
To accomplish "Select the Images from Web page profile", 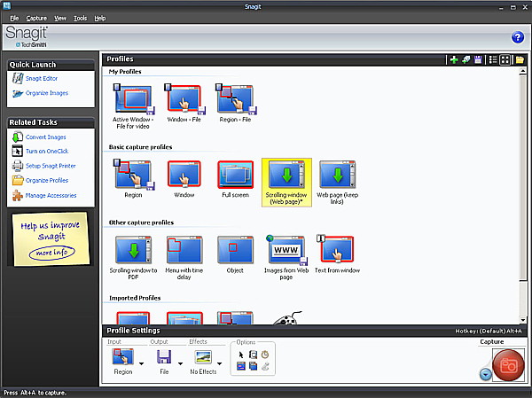I will click(286, 258).
